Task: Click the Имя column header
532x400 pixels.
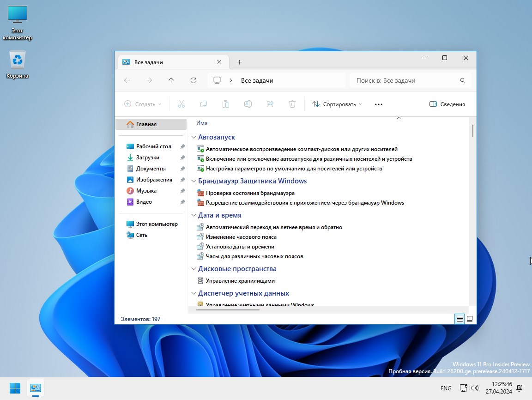Action: [x=202, y=123]
